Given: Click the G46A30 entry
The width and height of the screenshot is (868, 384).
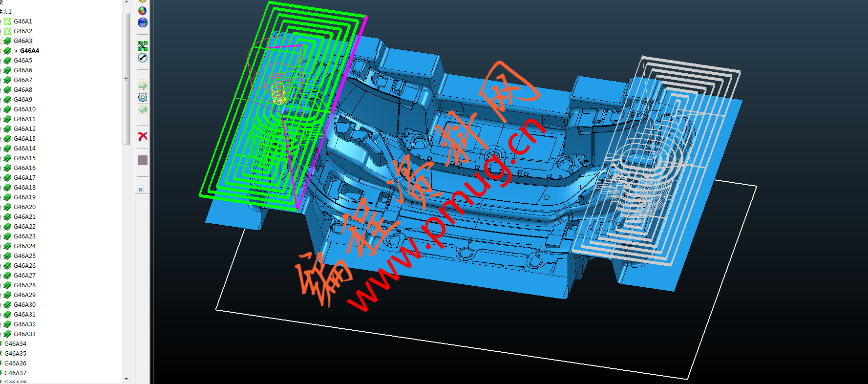Looking at the screenshot, I should point(24,305).
